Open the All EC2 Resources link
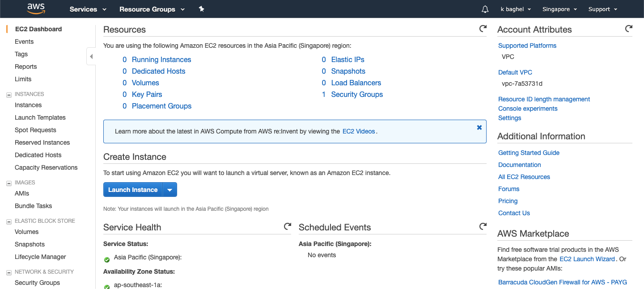This screenshot has height=292, width=644. (x=524, y=177)
